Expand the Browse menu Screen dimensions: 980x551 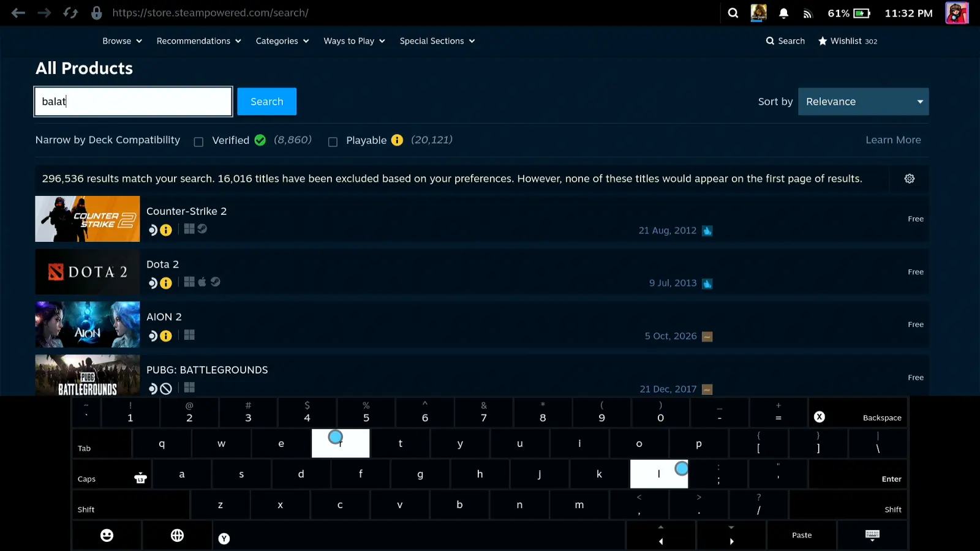click(122, 41)
